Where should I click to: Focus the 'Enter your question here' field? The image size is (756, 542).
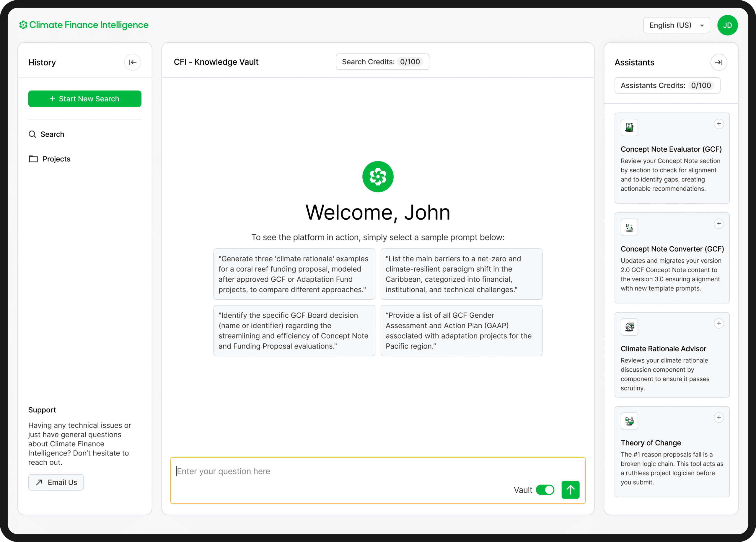(333, 471)
